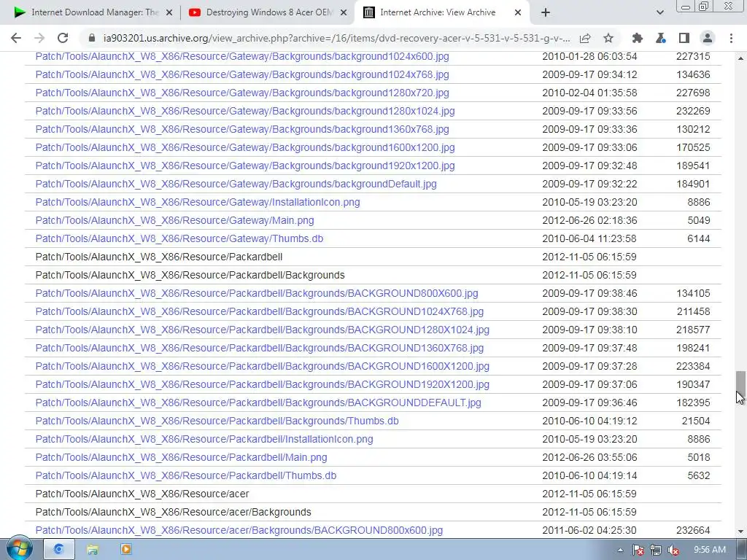The height and width of the screenshot is (560, 747).
Task: Click the file size value 227315
Action: [693, 56]
